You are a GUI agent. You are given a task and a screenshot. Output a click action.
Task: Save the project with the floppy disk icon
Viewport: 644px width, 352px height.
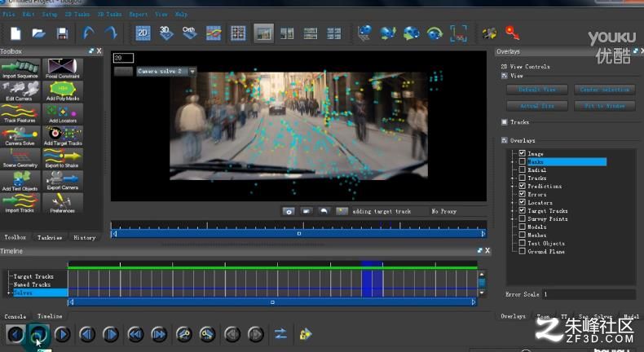click(x=62, y=33)
